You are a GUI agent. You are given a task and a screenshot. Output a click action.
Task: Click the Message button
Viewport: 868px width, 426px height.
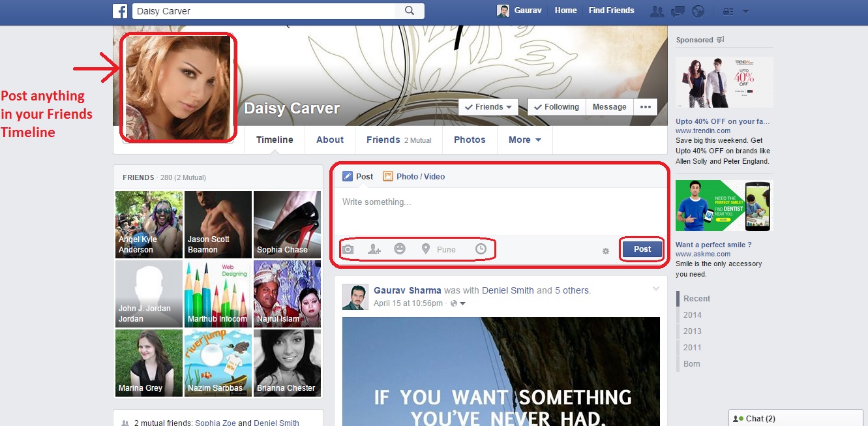click(609, 107)
